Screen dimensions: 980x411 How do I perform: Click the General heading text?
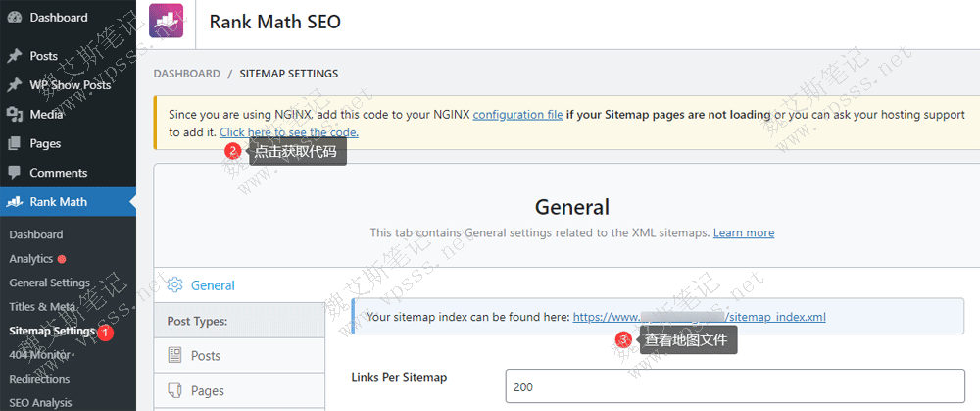click(572, 206)
